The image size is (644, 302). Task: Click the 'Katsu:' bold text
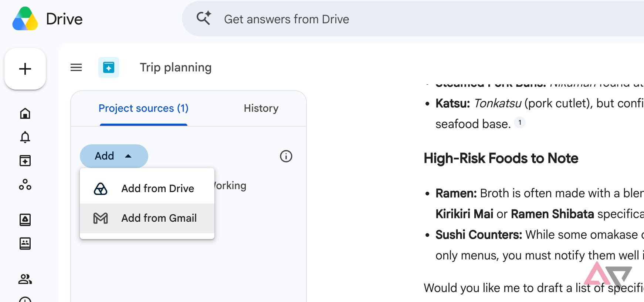point(453,103)
